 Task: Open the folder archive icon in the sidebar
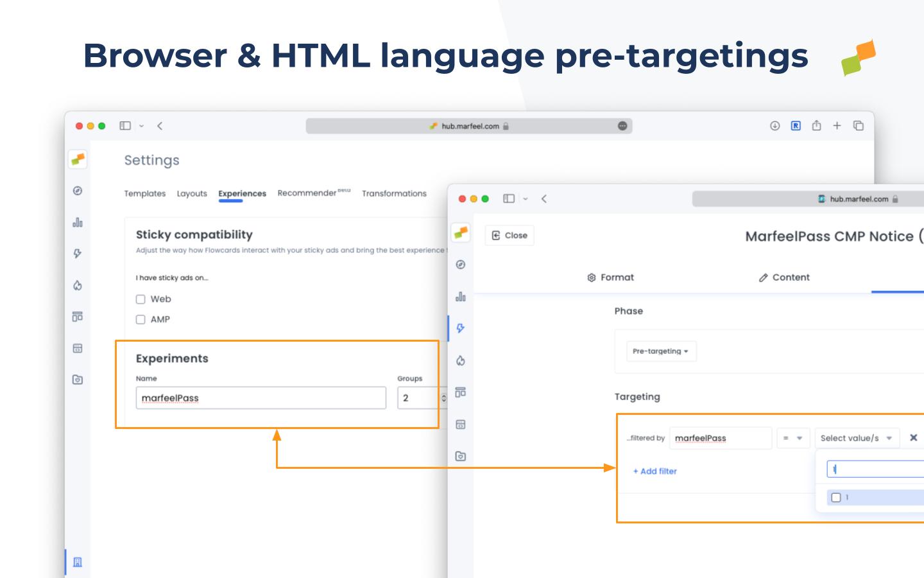pos(77,380)
